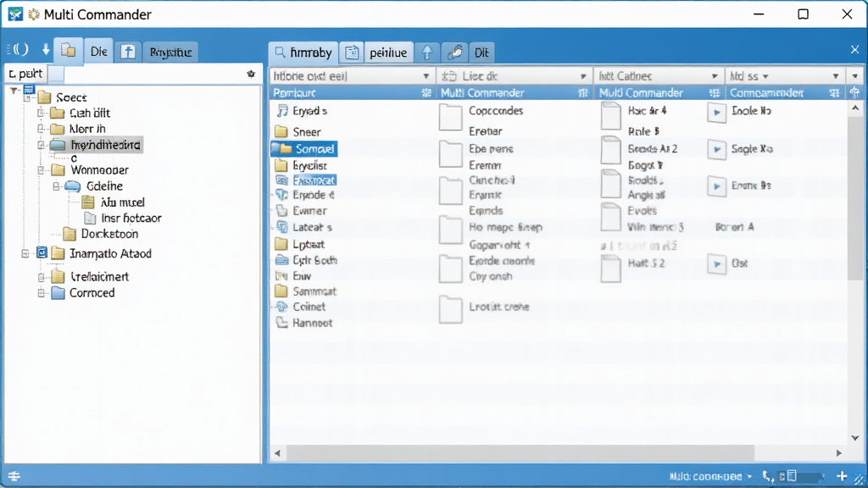868x488 pixels.
Task: Click the scroll-down arrow on vertical scrollbar
Action: [854, 438]
